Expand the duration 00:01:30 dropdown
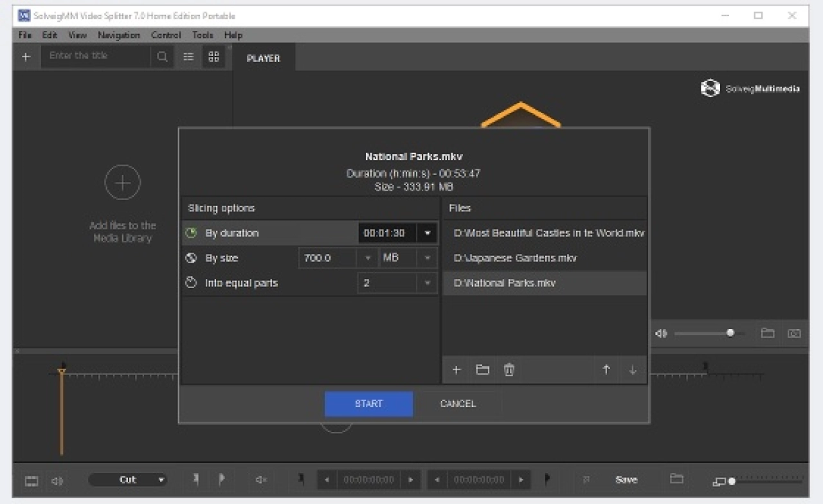Viewport: 823px width, 504px height. pos(427,233)
